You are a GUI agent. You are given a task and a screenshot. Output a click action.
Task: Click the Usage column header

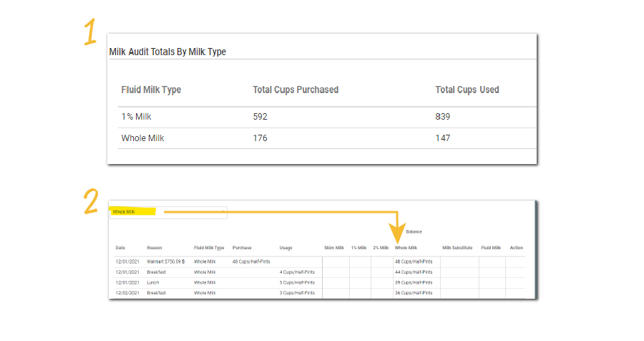[x=286, y=248]
